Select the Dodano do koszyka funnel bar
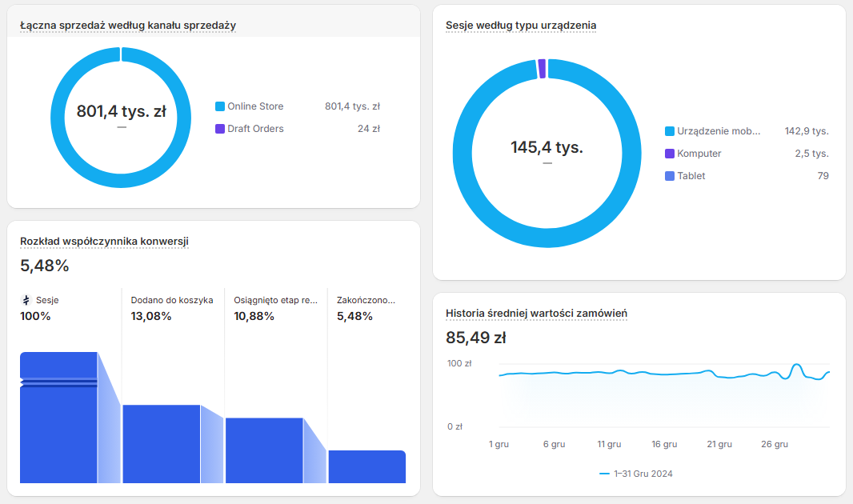Image resolution: width=853 pixels, height=504 pixels. point(161,444)
